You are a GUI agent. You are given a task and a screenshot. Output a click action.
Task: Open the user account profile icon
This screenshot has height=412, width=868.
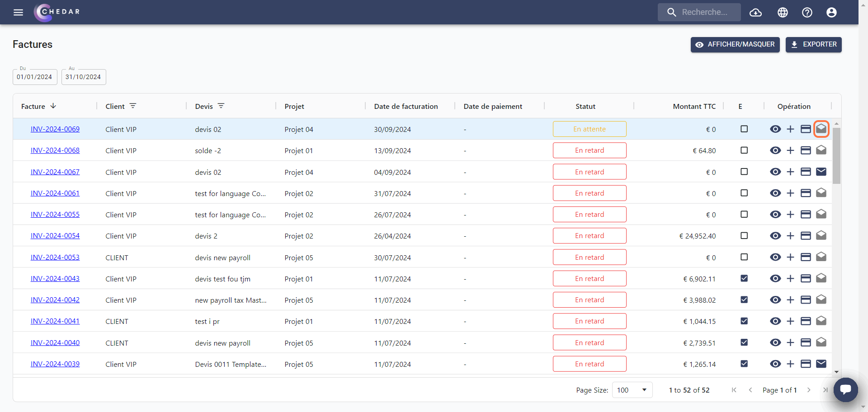point(831,12)
